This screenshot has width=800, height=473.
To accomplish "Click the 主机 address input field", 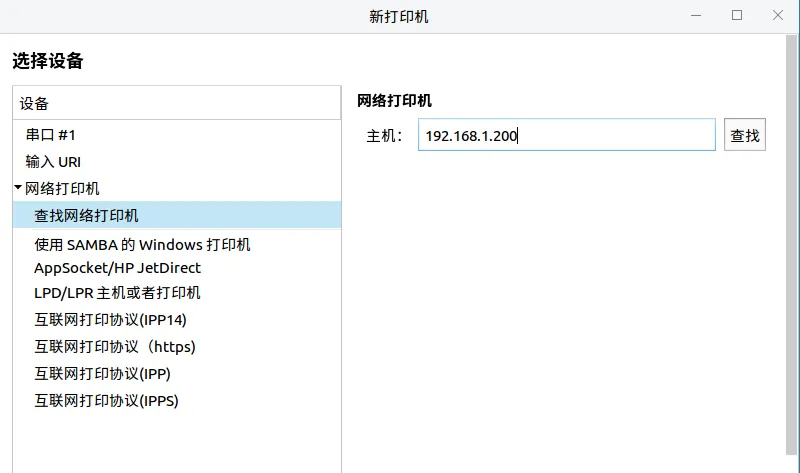I will tap(566, 135).
